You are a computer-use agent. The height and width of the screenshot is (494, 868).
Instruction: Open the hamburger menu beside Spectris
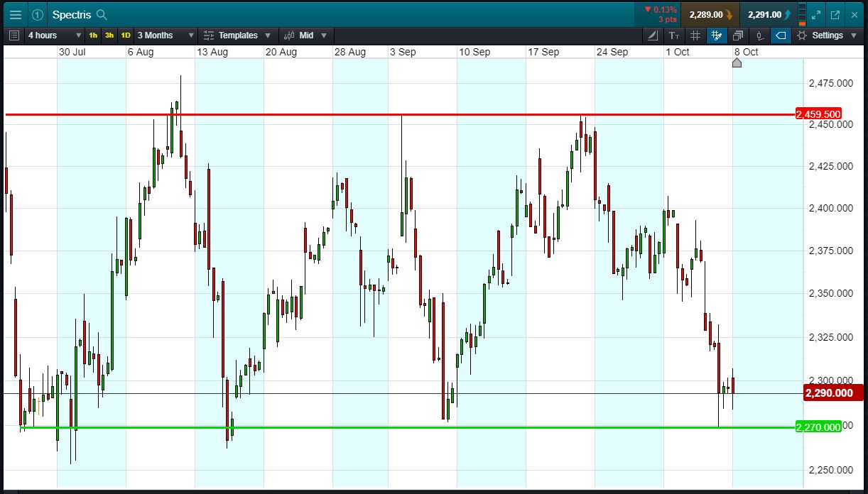(x=16, y=14)
